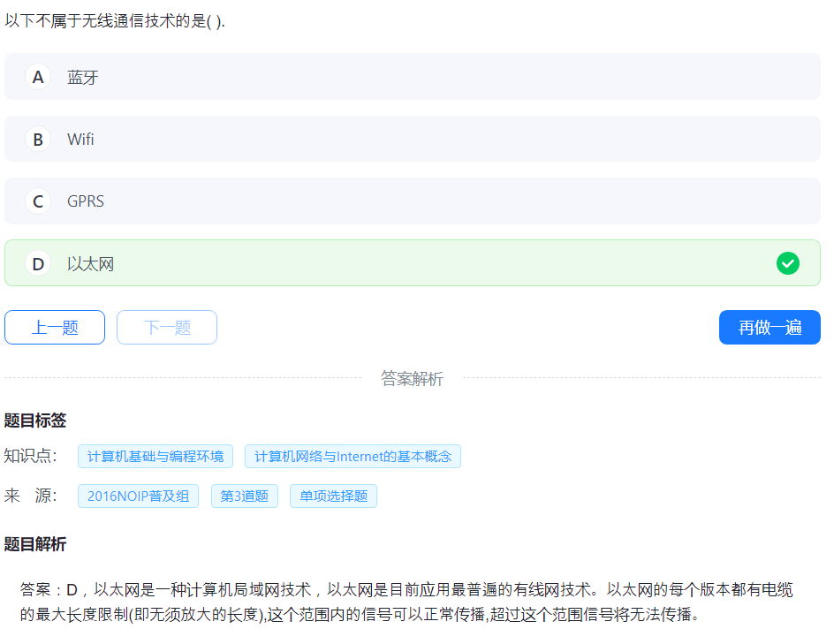
Task: Click the 题目解析 heading
Action: pos(35,544)
